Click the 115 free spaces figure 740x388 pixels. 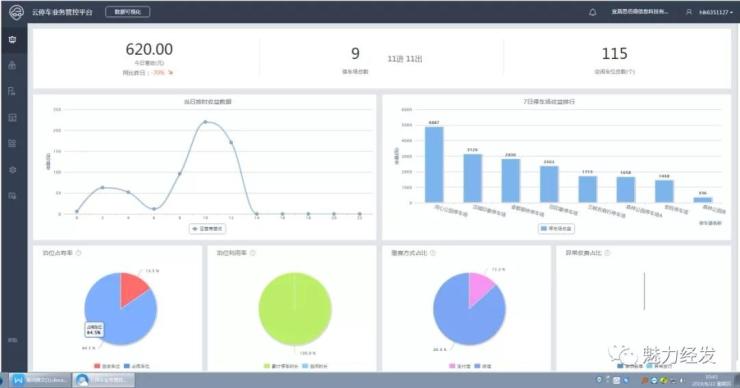tap(614, 53)
